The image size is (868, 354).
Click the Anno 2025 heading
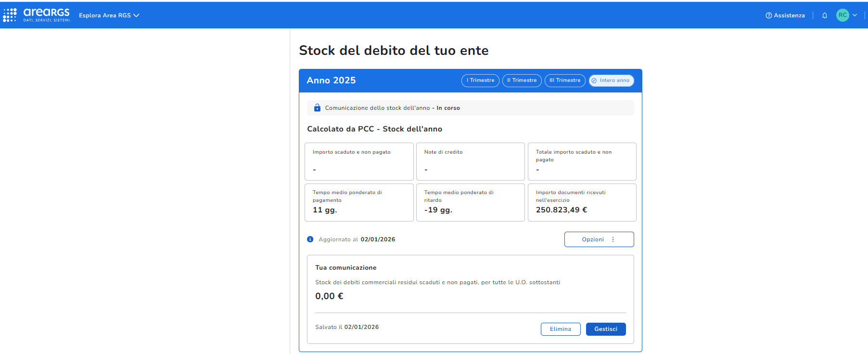331,80
